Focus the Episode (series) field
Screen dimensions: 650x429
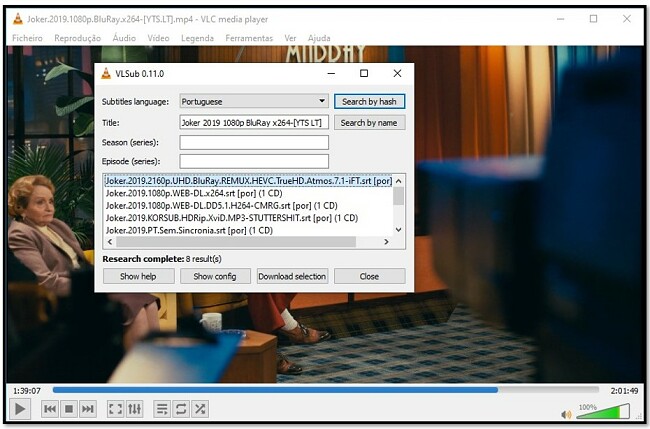tap(254, 161)
